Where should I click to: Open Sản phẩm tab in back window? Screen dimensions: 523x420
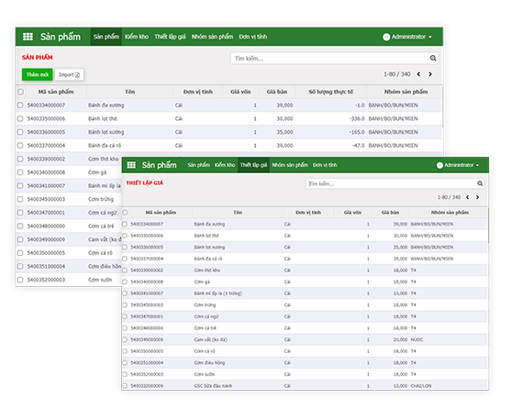[106, 37]
